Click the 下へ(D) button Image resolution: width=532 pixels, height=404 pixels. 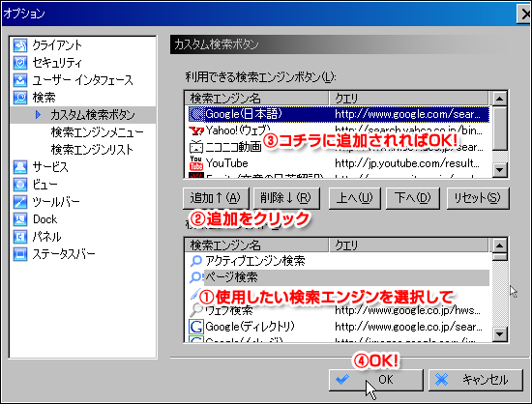pos(413,198)
